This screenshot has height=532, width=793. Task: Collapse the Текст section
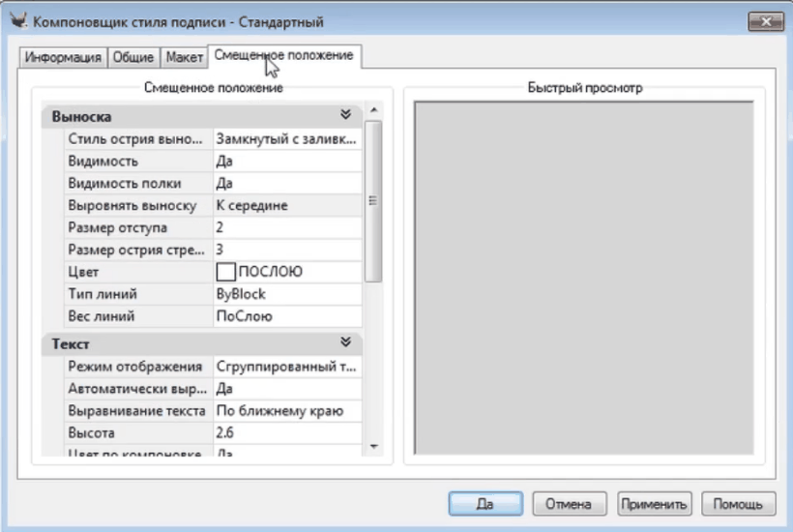click(x=345, y=342)
